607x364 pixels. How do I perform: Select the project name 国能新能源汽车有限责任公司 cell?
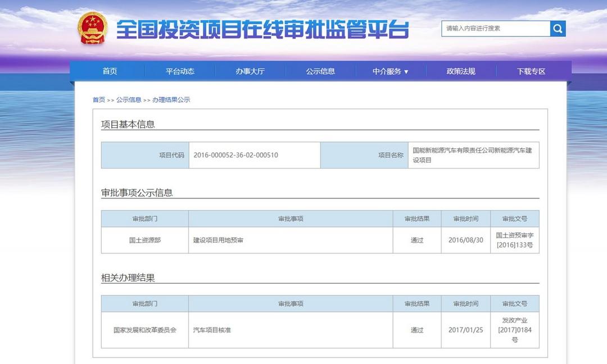pyautogui.click(x=473, y=155)
